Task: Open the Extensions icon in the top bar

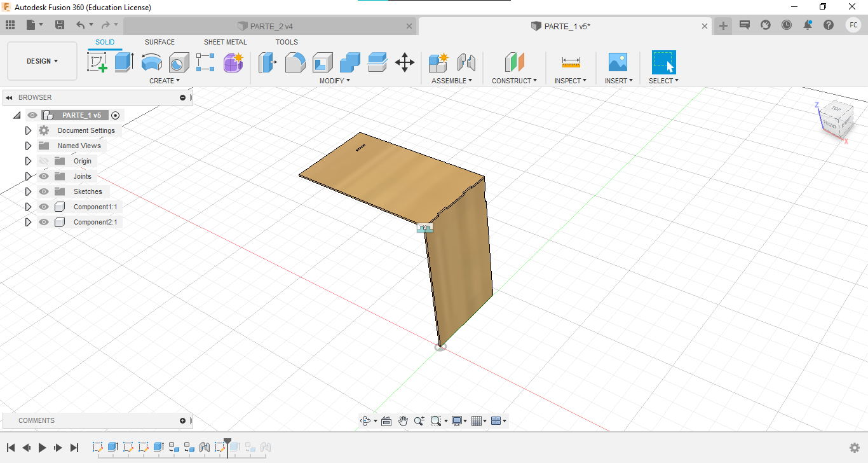Action: pyautogui.click(x=766, y=25)
